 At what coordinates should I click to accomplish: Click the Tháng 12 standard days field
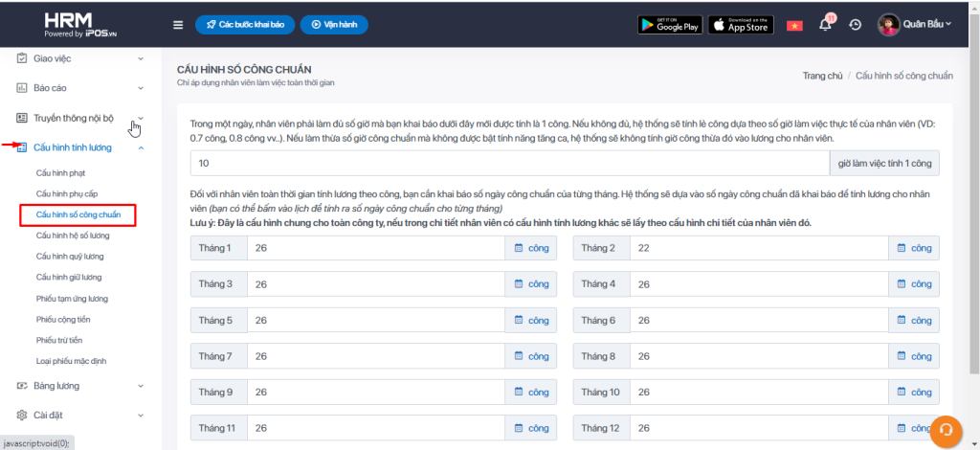tap(758, 427)
